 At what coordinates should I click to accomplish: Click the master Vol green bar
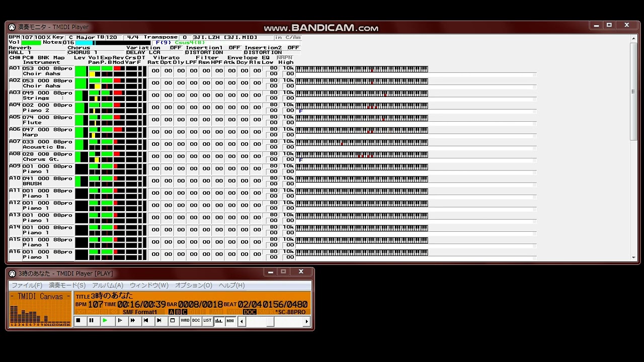pyautogui.click(x=31, y=43)
